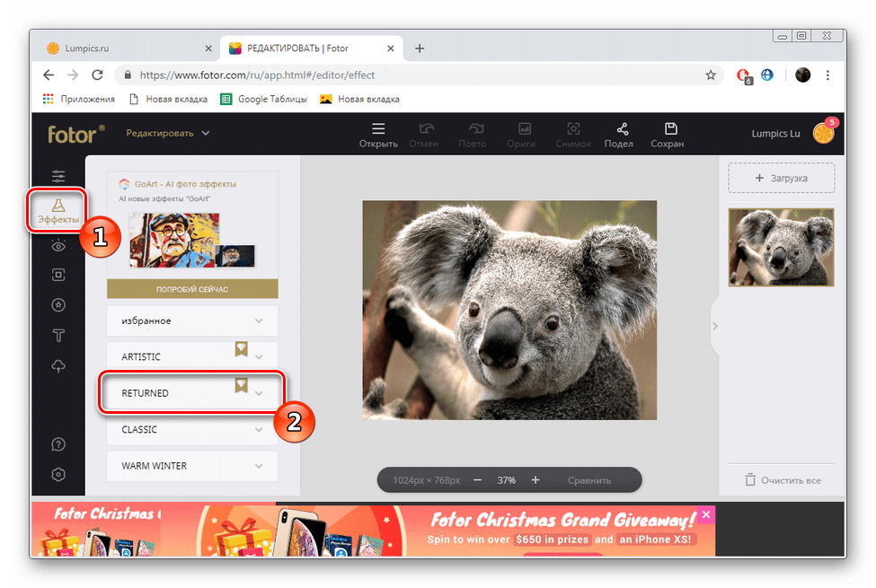
Task: Select the Effects flask tool
Action: click(58, 211)
